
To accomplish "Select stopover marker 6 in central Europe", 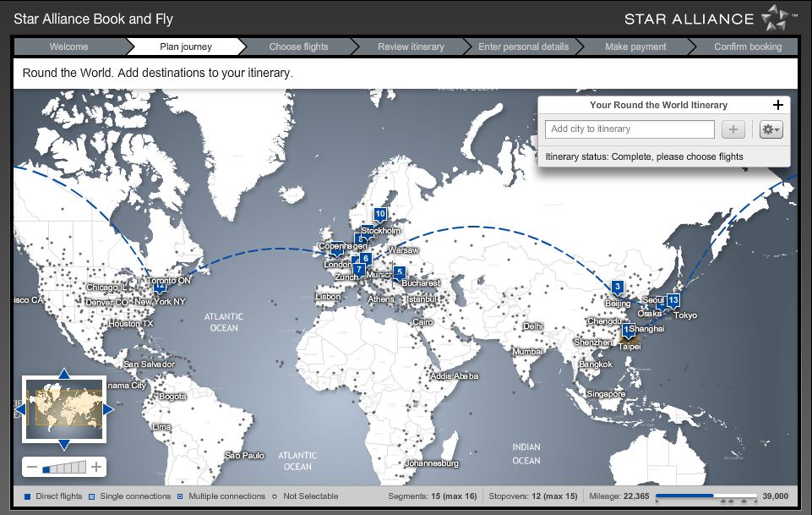I will point(366,259).
